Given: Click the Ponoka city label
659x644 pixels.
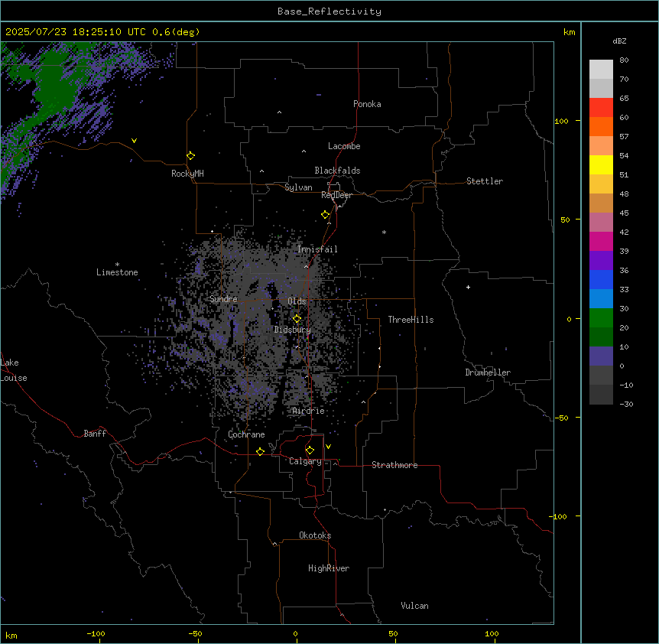Looking at the screenshot, I should click(x=367, y=104).
